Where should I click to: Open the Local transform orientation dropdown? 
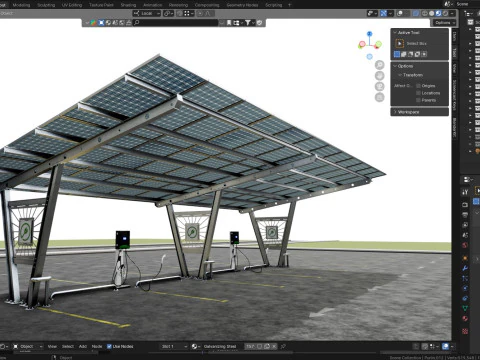click(147, 13)
